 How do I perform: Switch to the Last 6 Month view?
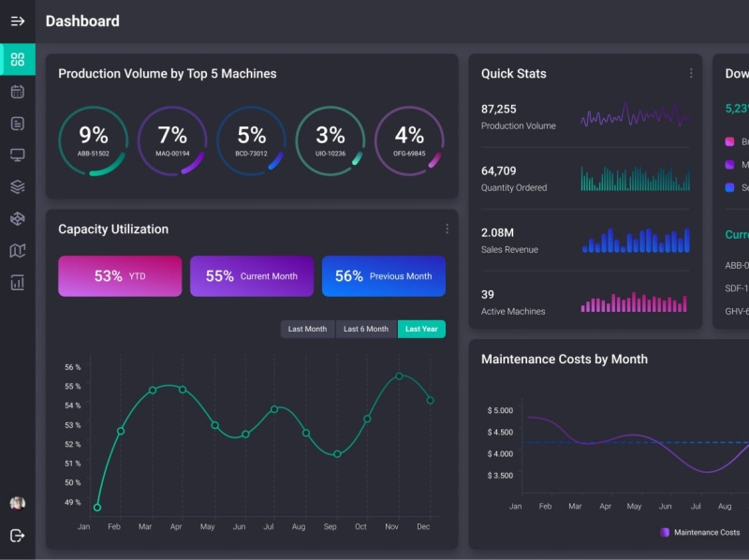[367, 329]
